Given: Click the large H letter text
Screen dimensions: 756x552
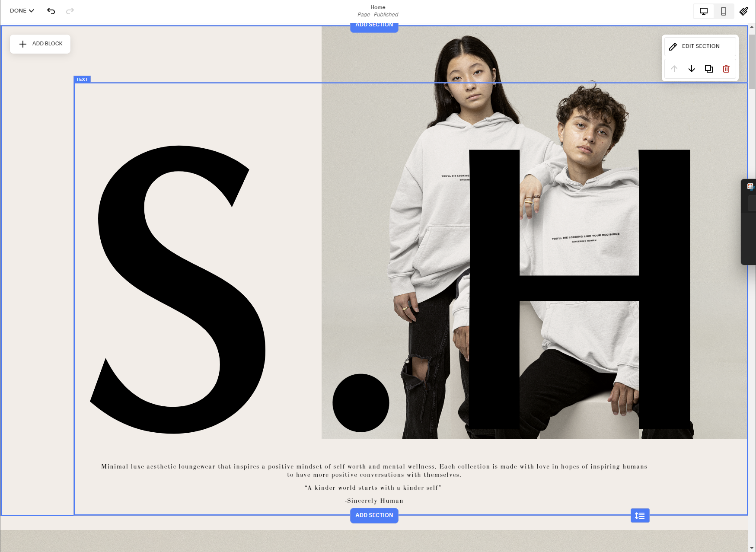Looking at the screenshot, I should point(579,290).
